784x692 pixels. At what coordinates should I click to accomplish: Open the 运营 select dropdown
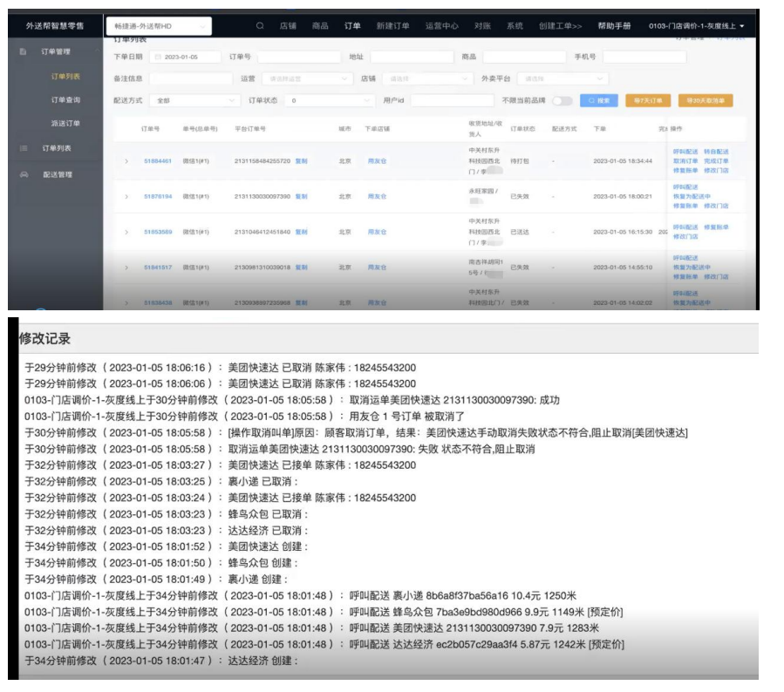(x=306, y=78)
